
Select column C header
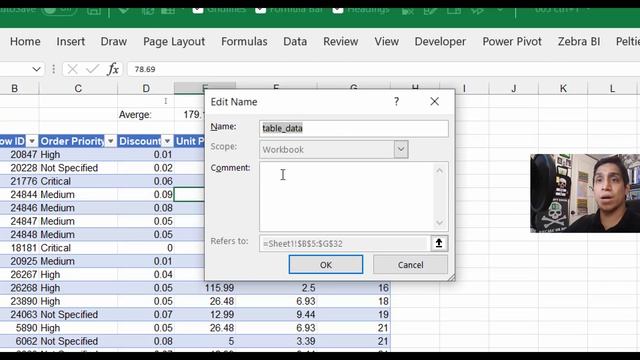coord(78,89)
